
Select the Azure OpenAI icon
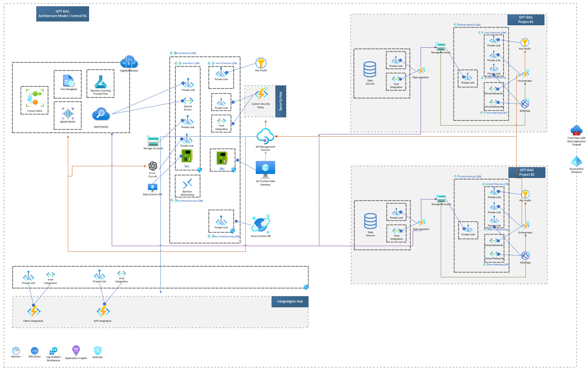point(153,166)
